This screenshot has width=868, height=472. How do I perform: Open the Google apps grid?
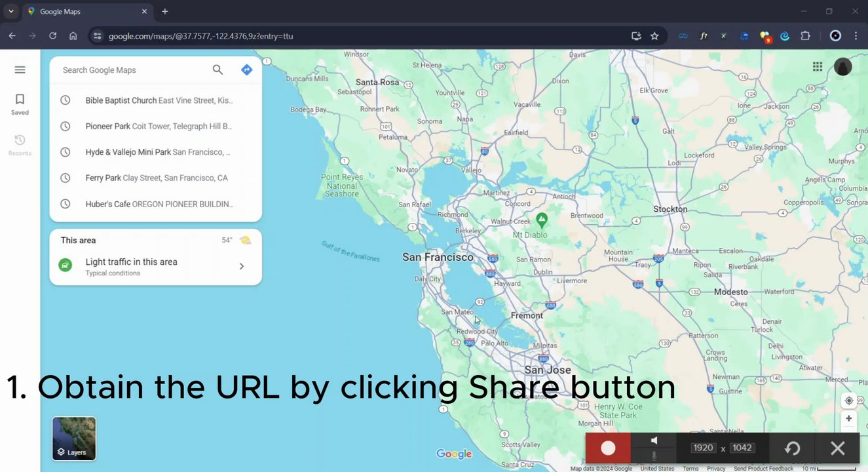click(x=818, y=66)
